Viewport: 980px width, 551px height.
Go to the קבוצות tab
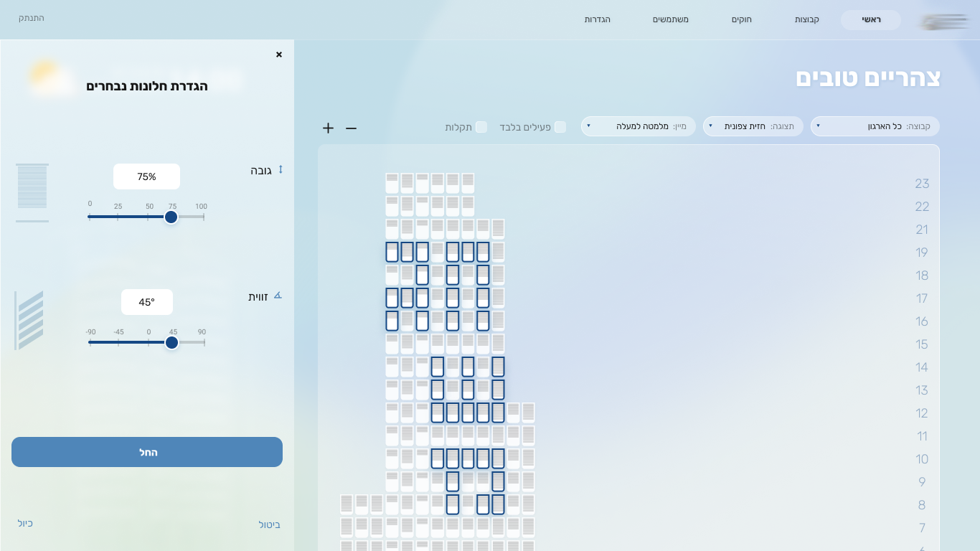tap(807, 19)
